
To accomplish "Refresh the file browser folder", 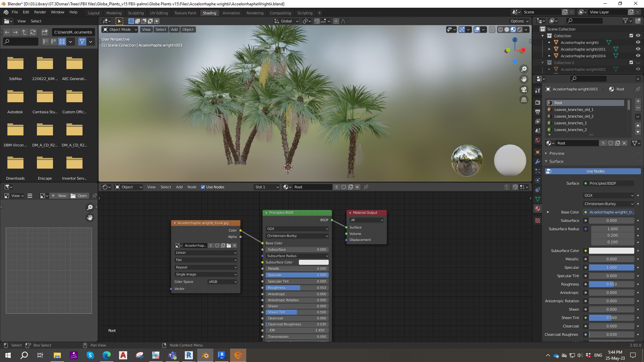I will (33, 32).
